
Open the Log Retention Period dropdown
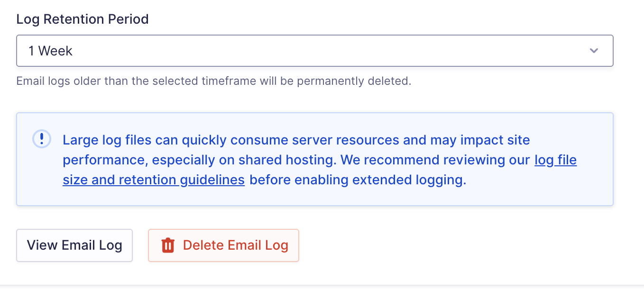(x=314, y=51)
